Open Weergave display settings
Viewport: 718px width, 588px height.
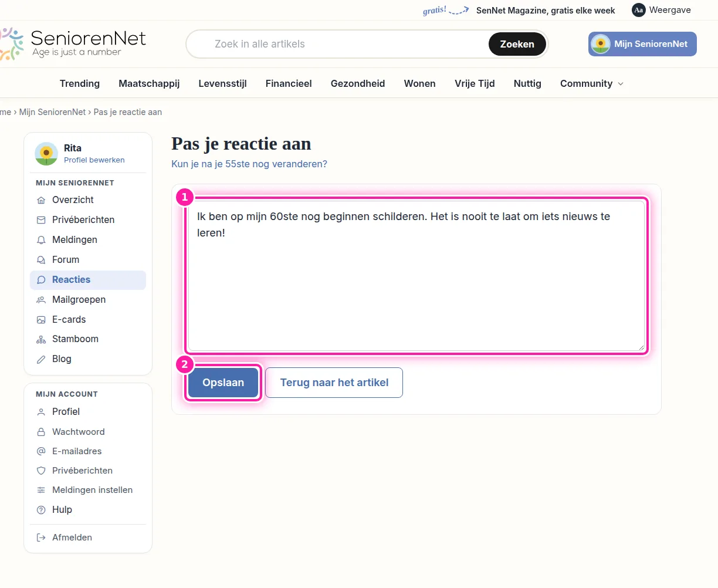point(661,10)
